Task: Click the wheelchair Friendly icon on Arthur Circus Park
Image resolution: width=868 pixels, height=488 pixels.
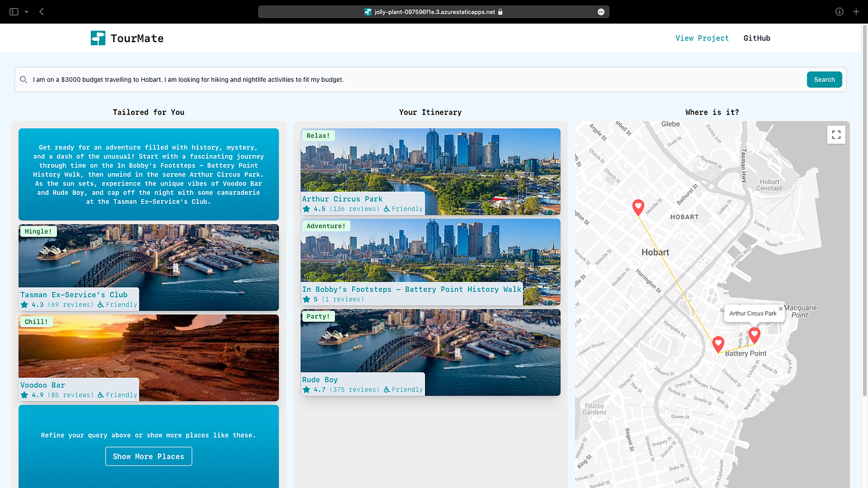Action: click(387, 208)
